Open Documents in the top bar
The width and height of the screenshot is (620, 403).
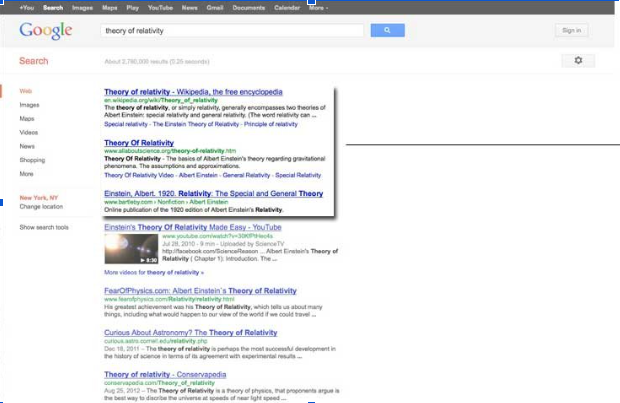click(x=248, y=8)
